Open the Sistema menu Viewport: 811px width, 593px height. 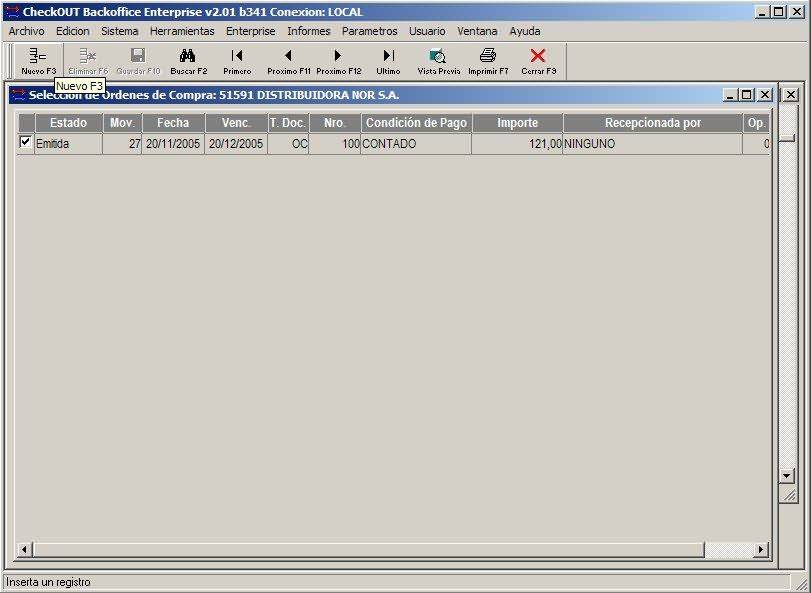click(119, 31)
